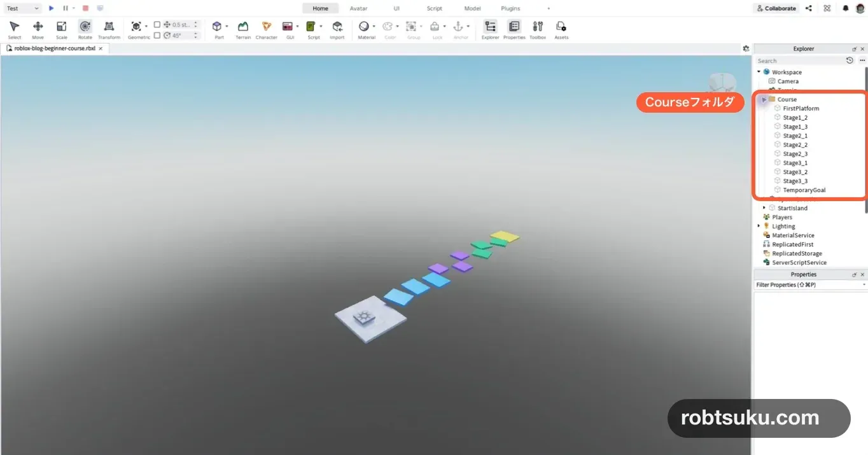The height and width of the screenshot is (455, 868).
Task: Open the Assets manager icon
Action: (561, 27)
